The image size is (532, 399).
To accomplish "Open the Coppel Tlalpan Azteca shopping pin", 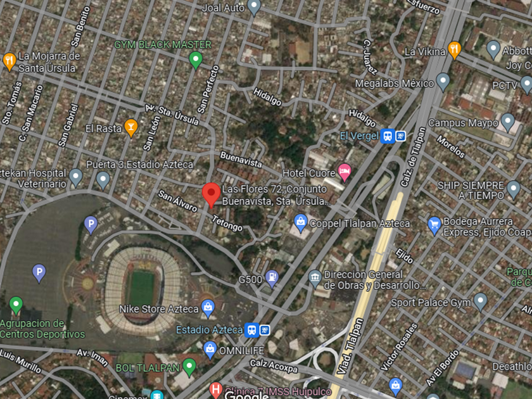I will [300, 223].
